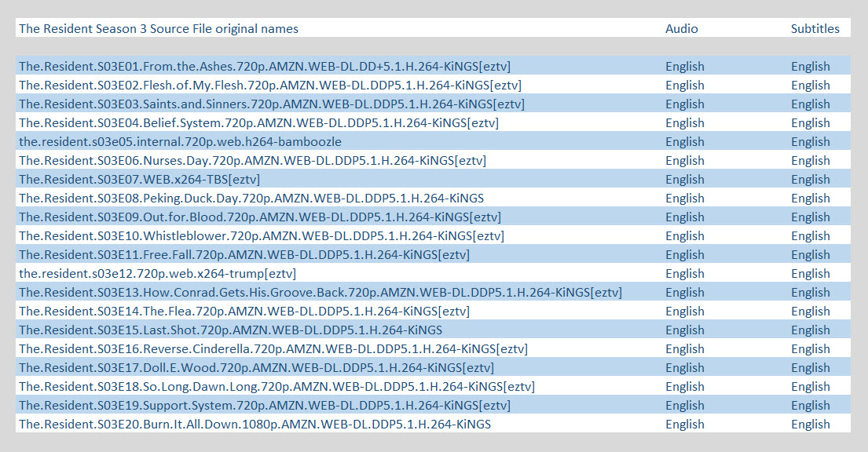Select the S03E02 Flesh.of.My.Flesh file name
This screenshot has height=452, width=868.
(270, 86)
